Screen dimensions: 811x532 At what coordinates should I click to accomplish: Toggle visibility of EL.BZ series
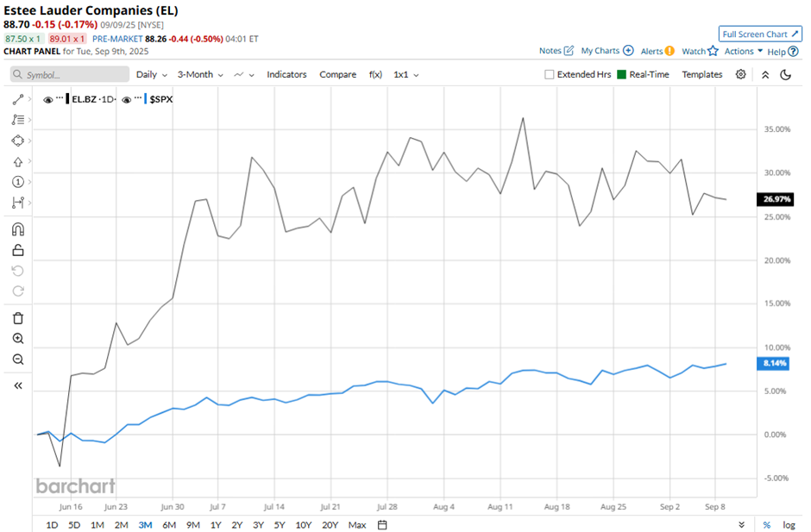coord(47,100)
